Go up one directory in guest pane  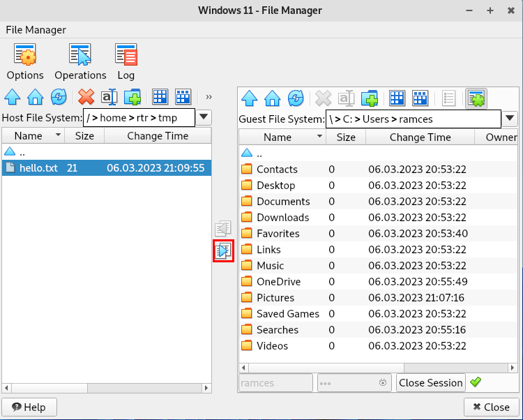tap(249, 98)
